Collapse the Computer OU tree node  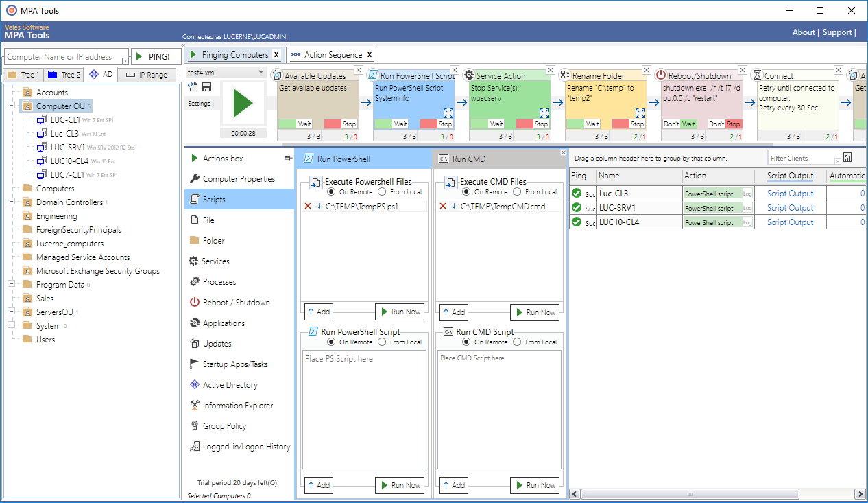click(x=11, y=106)
